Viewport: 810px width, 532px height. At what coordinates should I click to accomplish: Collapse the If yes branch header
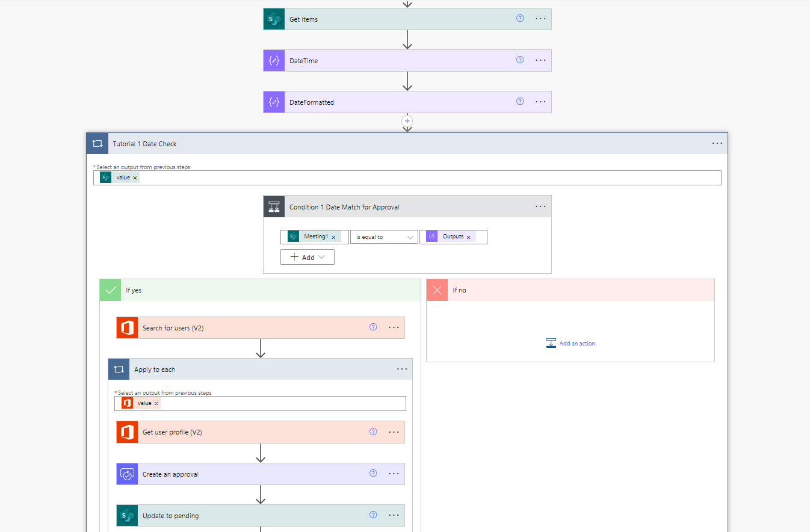(x=260, y=290)
